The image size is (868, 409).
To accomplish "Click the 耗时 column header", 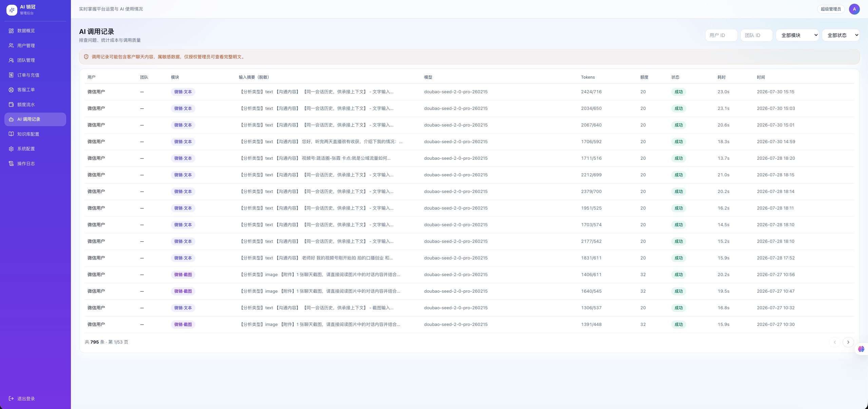I will coord(721,77).
